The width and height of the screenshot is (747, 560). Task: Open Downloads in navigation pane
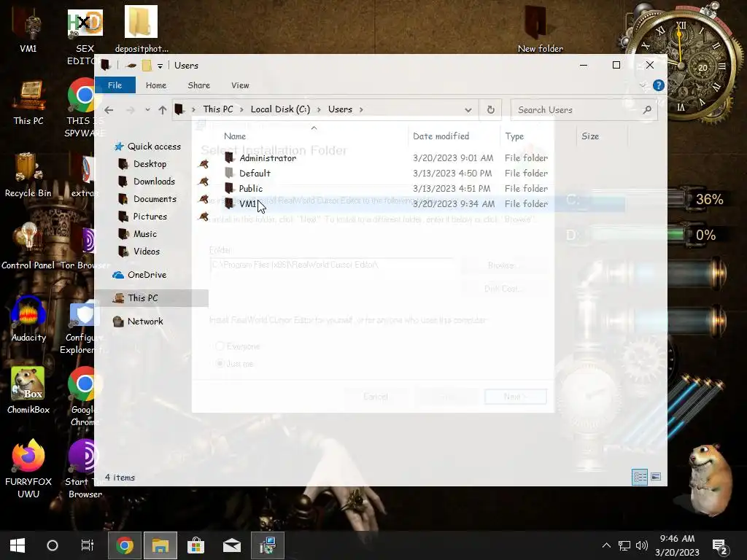[x=154, y=182]
